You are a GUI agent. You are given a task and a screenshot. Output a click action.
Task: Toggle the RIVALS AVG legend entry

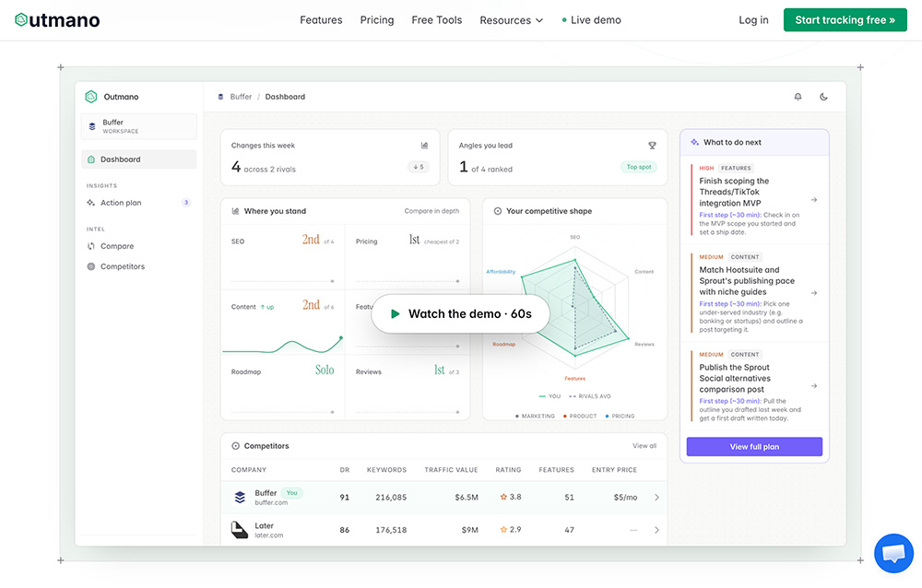[x=590, y=396]
